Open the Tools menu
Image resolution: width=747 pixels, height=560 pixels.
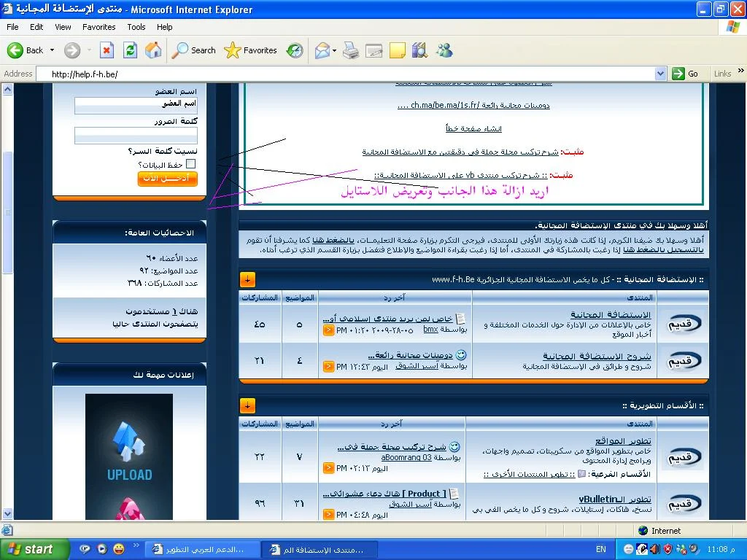point(136,27)
